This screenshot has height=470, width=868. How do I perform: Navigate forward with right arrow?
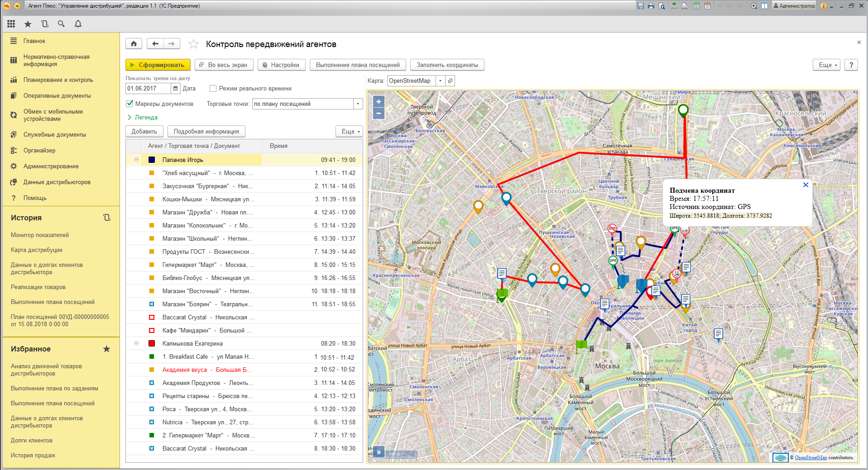click(172, 43)
